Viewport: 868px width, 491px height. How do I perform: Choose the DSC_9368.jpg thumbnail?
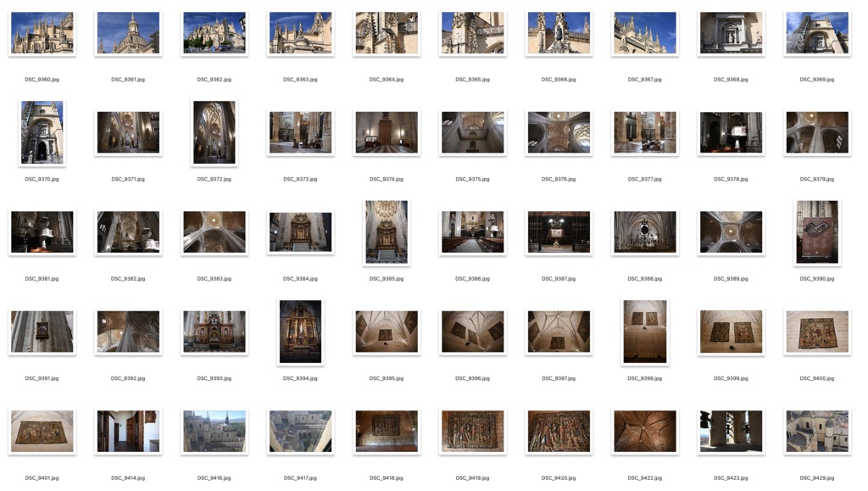[731, 33]
